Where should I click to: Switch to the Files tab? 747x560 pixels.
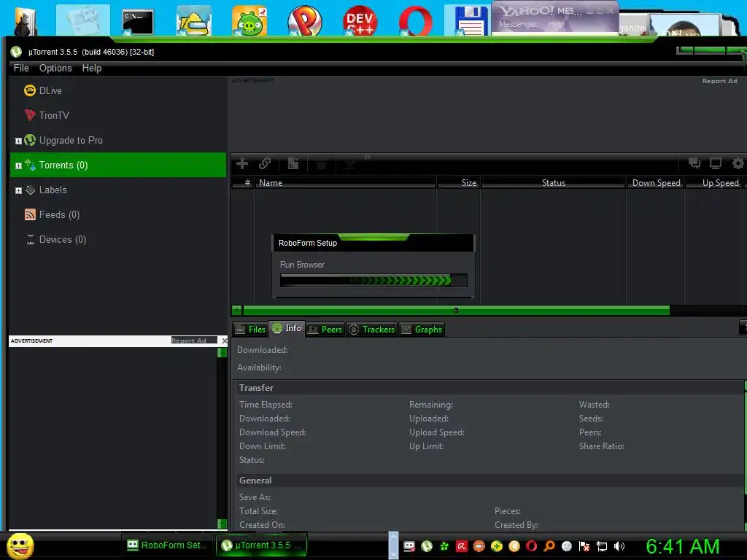tap(250, 329)
